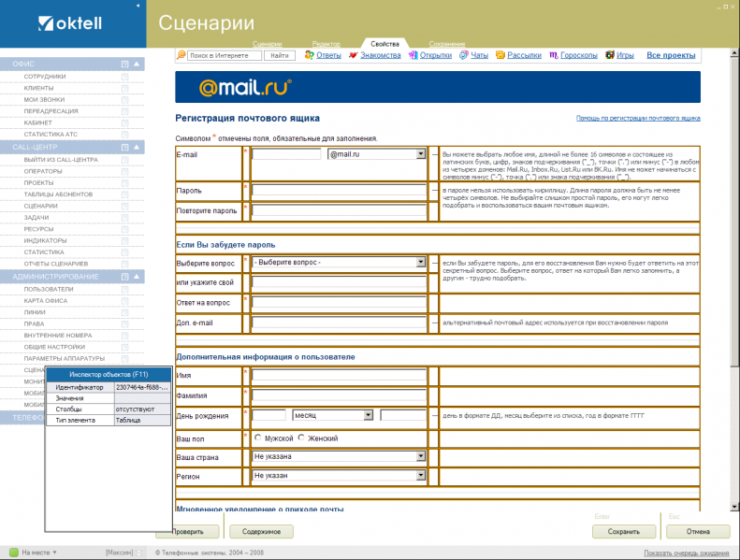Open the Все проекты link
Image resolution: width=740 pixels, height=560 pixels.
click(x=671, y=55)
